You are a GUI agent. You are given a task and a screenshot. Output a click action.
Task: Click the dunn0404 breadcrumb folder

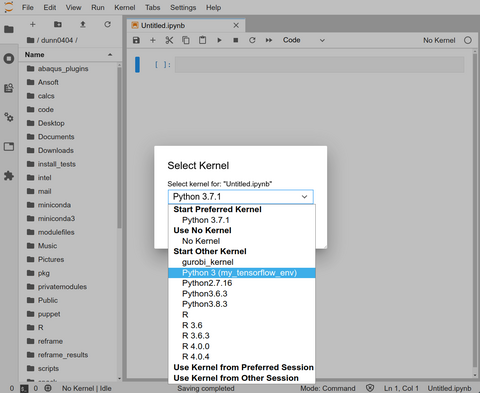57,40
